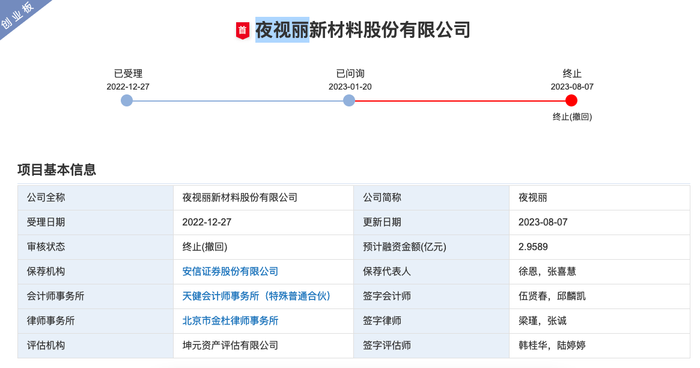Click the date 2023-01-20 on timeline
The width and height of the screenshot is (700, 368).
coord(350,87)
